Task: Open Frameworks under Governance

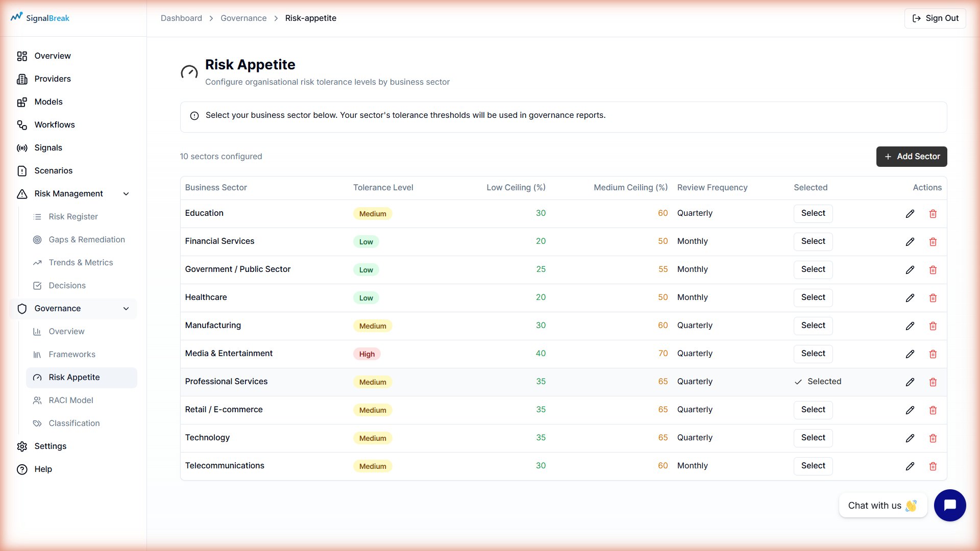Action: click(72, 354)
